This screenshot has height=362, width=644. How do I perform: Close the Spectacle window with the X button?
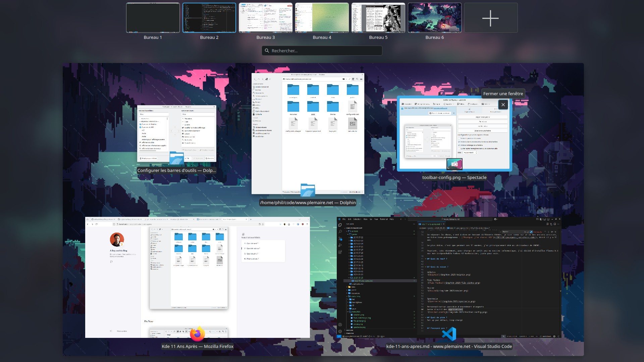(x=503, y=105)
